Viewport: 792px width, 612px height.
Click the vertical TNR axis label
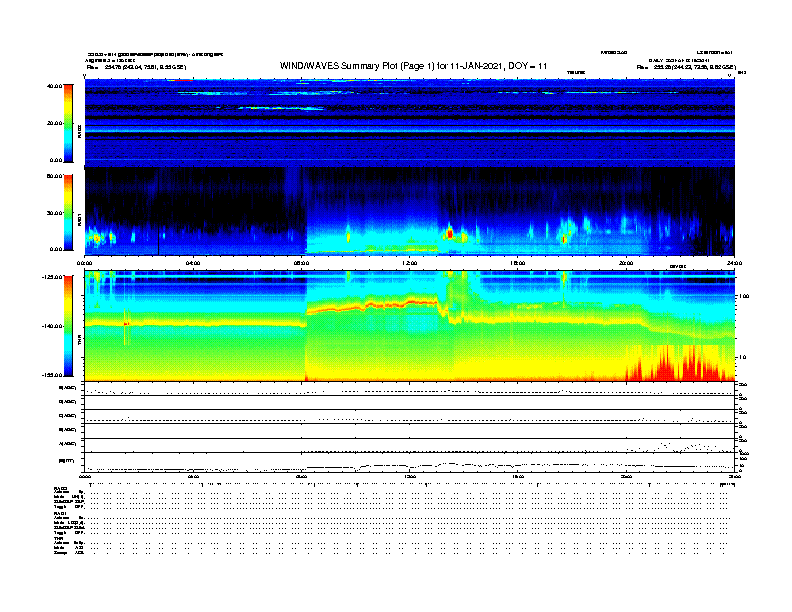[x=79, y=342]
